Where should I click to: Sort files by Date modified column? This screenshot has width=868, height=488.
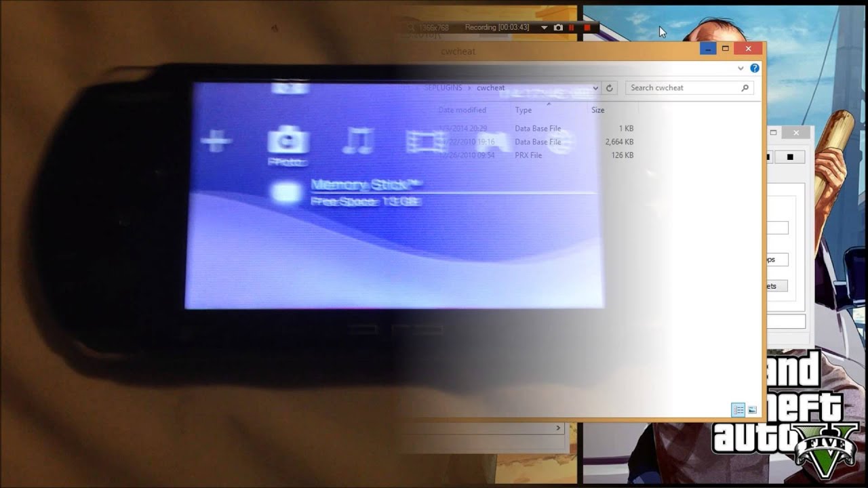click(462, 110)
